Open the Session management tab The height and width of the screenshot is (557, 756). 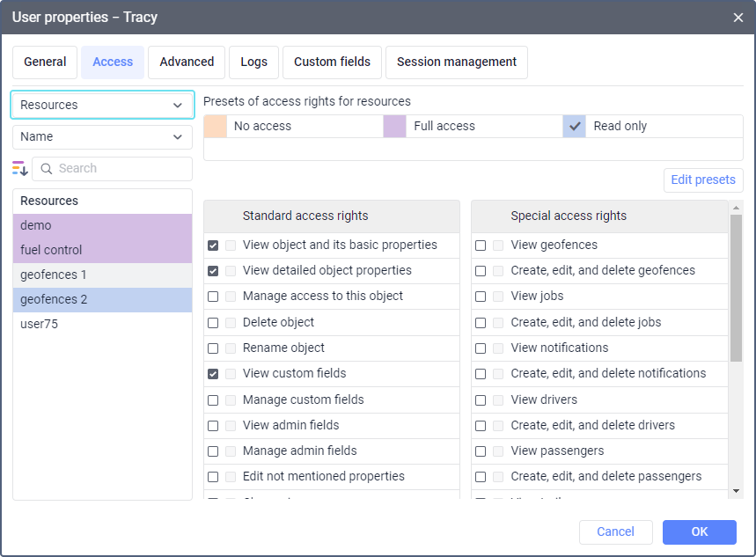click(x=456, y=62)
